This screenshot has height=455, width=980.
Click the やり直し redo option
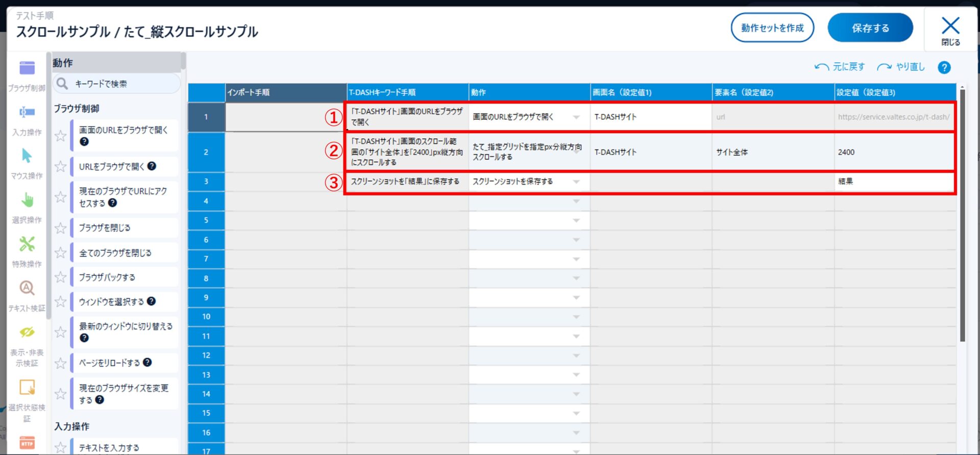pos(901,67)
